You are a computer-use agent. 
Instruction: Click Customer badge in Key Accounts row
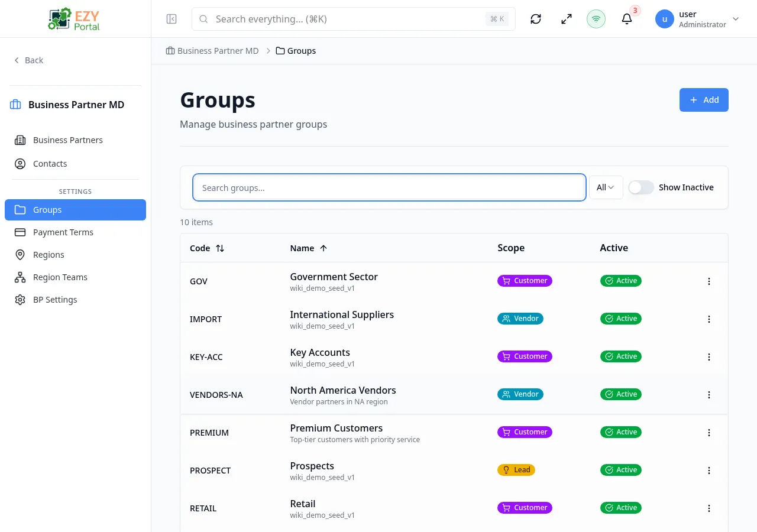tap(525, 356)
